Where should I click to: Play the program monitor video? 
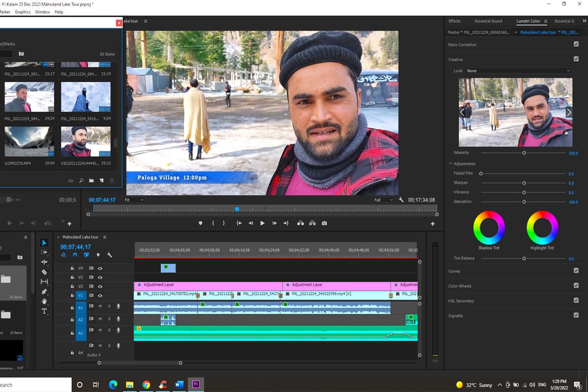click(x=262, y=223)
